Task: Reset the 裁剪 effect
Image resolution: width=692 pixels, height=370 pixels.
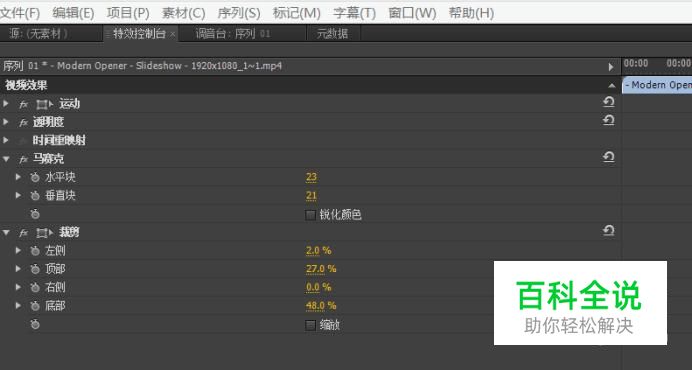Action: 609,230
